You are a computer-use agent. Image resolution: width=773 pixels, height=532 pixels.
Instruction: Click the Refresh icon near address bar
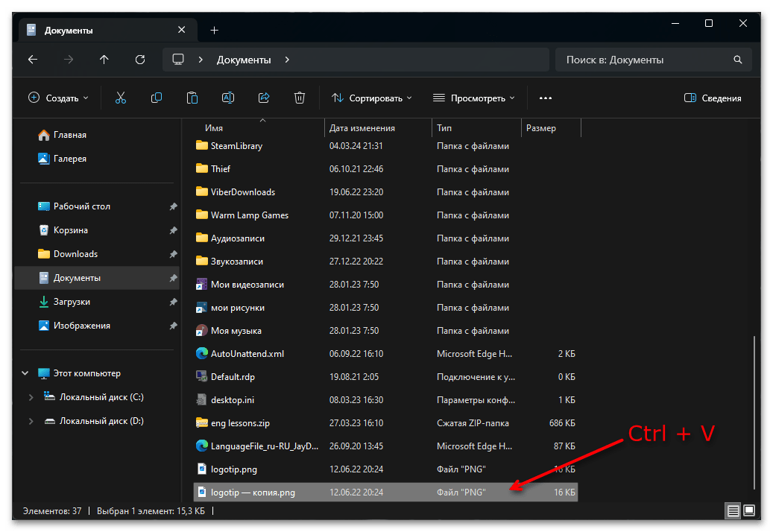[140, 60]
